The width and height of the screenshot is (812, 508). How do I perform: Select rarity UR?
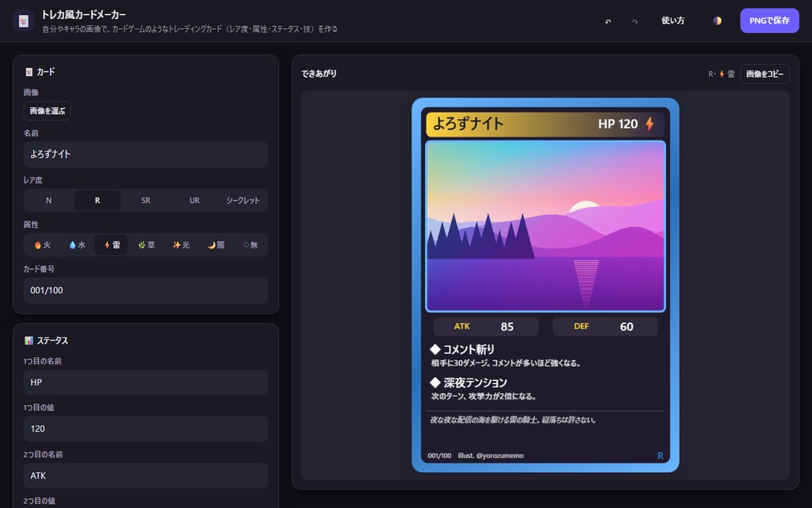(x=195, y=201)
